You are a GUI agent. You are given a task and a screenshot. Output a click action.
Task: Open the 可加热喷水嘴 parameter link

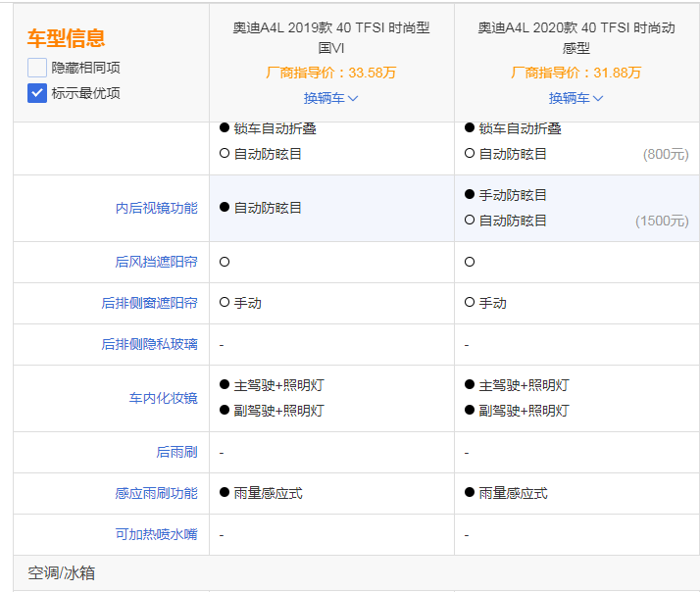[156, 534]
